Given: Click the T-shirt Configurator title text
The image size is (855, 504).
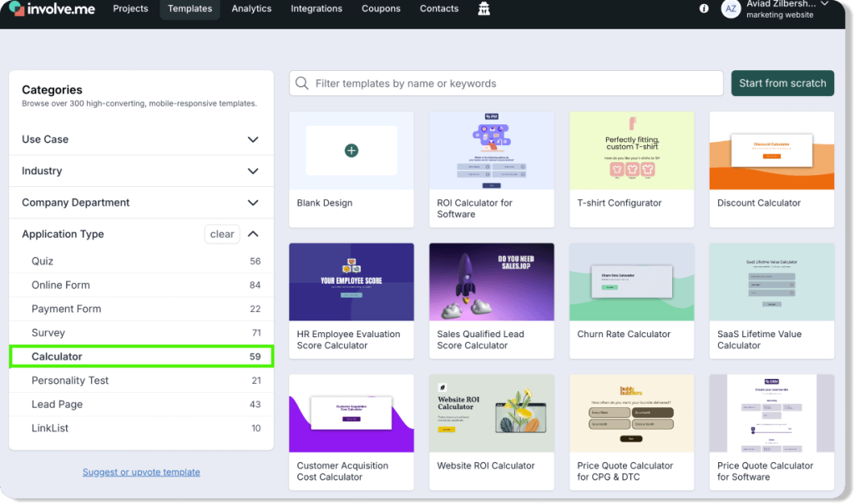Looking at the screenshot, I should [619, 203].
